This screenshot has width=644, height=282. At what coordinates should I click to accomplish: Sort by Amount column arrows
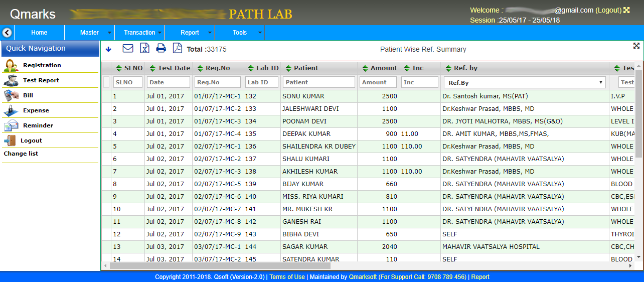tap(365, 68)
